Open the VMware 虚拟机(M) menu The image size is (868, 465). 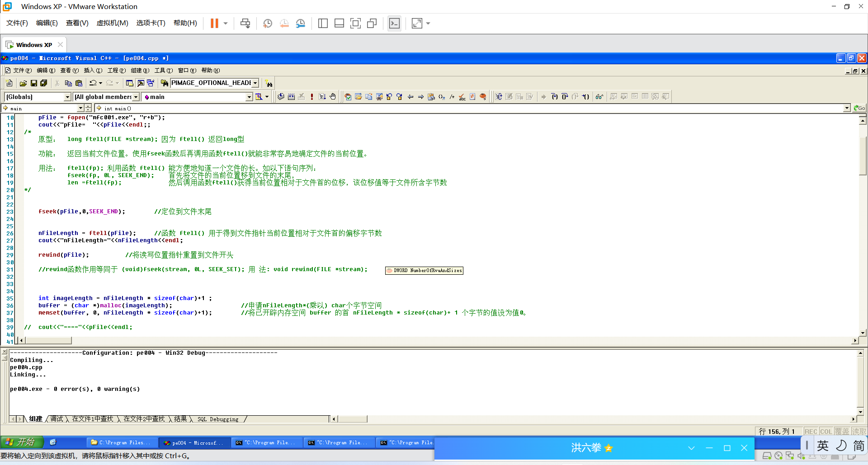pyautogui.click(x=113, y=23)
